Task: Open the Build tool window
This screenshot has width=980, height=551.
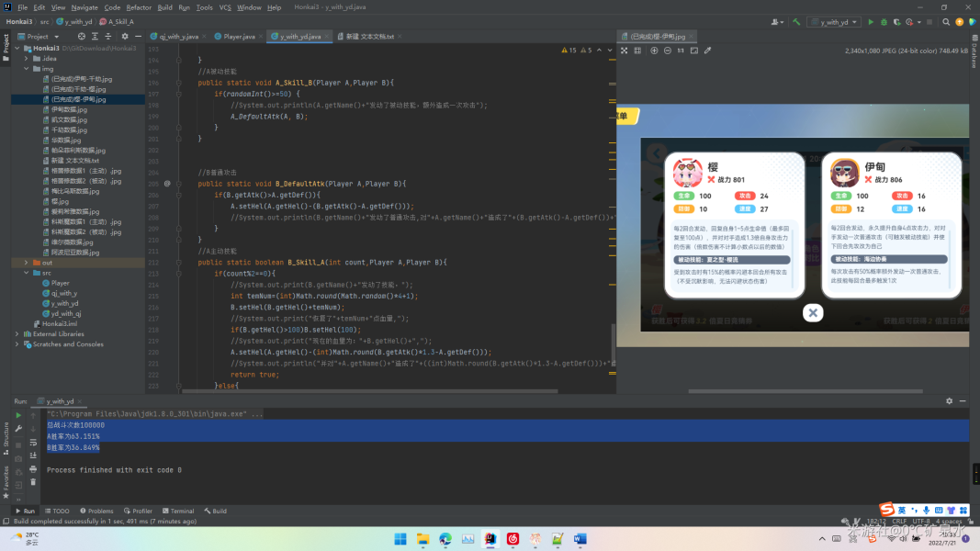Action: 215,511
